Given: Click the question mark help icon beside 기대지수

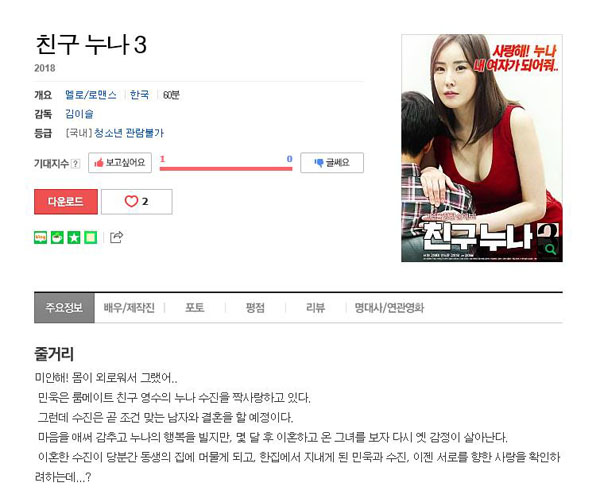Looking at the screenshot, I should [x=76, y=163].
